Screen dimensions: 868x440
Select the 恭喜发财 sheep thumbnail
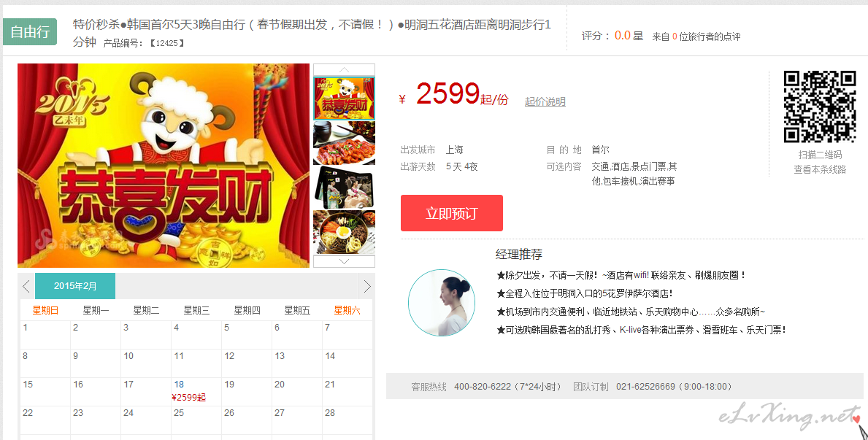click(345, 98)
